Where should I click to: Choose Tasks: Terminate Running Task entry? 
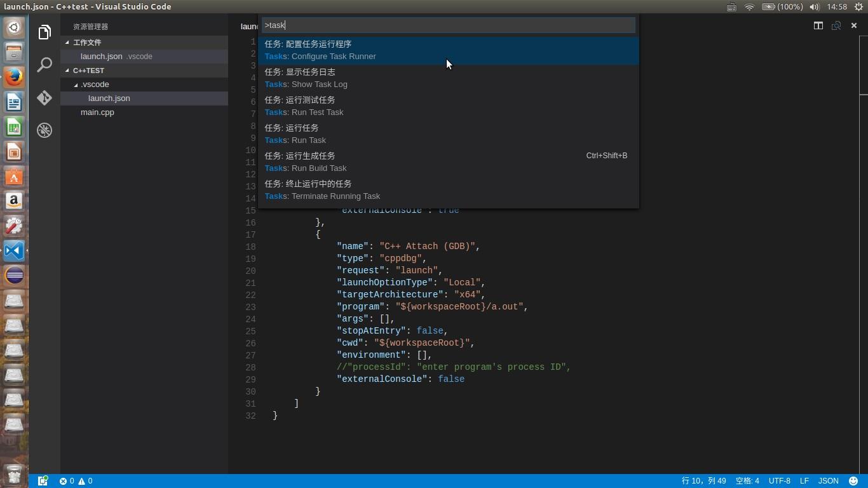click(447, 190)
